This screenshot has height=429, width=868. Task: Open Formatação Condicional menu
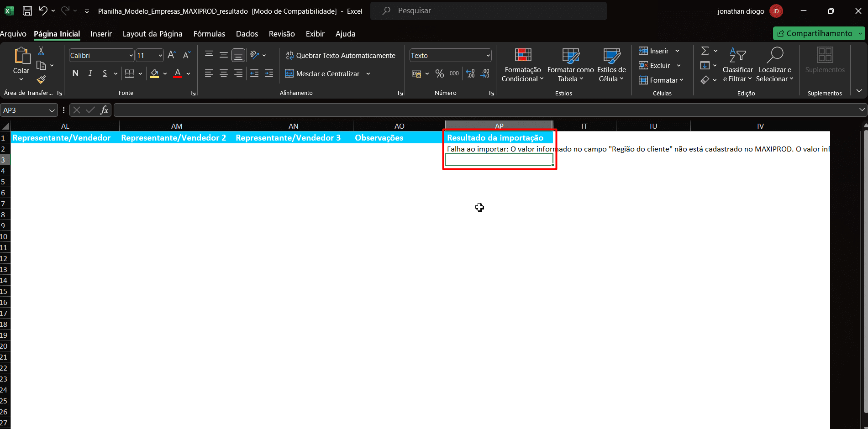pos(523,65)
